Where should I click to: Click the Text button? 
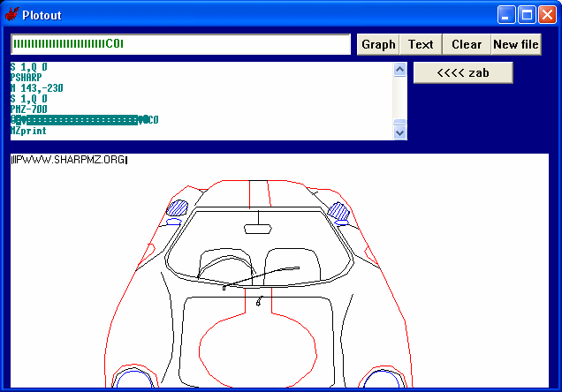[421, 44]
